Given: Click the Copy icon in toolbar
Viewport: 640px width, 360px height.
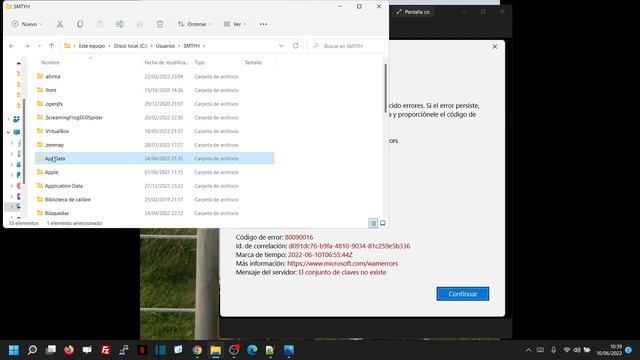Looking at the screenshot, I should pos(80,24).
